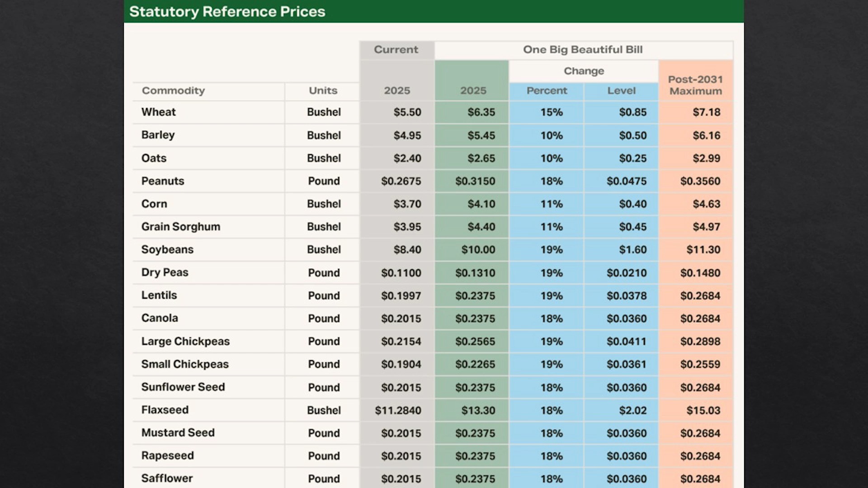Select the Units column header
Viewport: 868px width, 488px height.
point(323,91)
